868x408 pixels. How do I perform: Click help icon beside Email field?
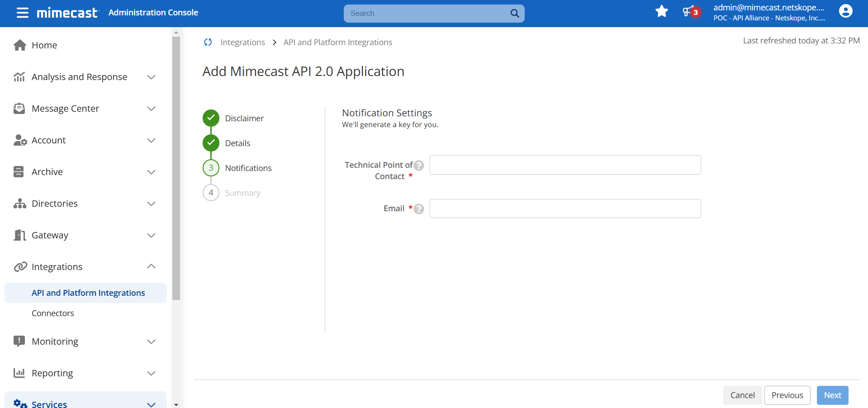419,209
